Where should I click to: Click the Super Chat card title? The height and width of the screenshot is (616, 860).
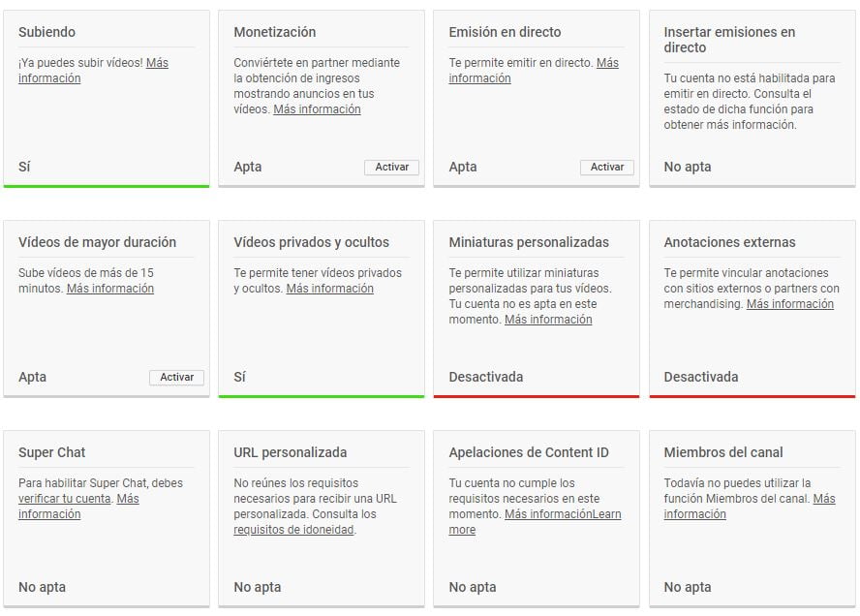tap(52, 452)
